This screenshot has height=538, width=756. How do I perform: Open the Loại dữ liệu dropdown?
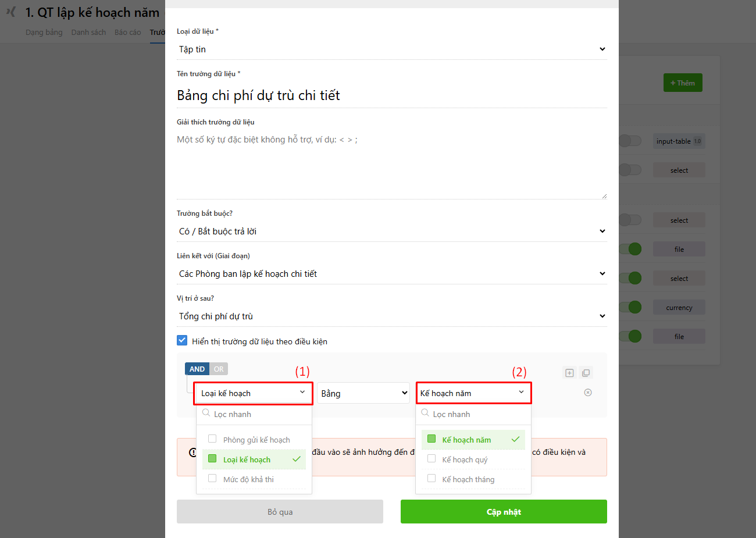tap(392, 49)
